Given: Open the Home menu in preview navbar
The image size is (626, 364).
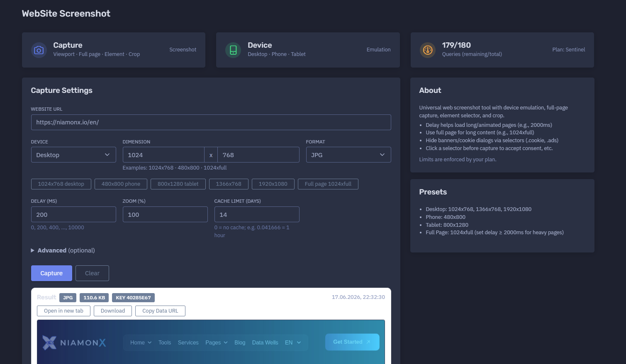Looking at the screenshot, I should pos(141,342).
